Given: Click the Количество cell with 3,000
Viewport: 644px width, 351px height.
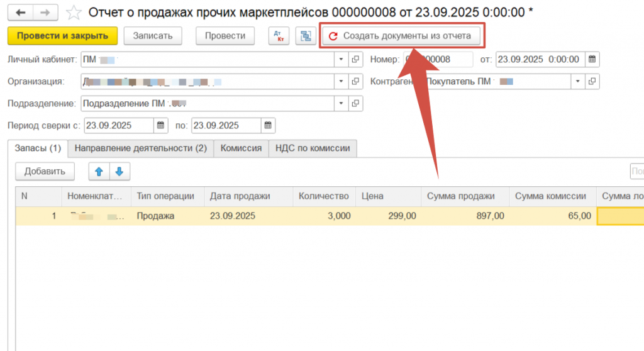Looking at the screenshot, I should [324, 216].
